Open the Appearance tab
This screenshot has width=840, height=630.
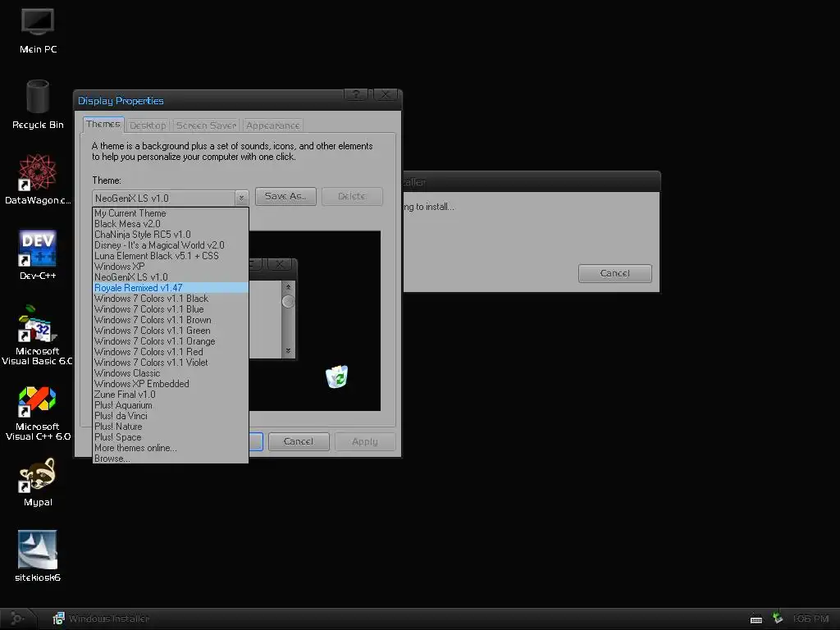click(272, 126)
